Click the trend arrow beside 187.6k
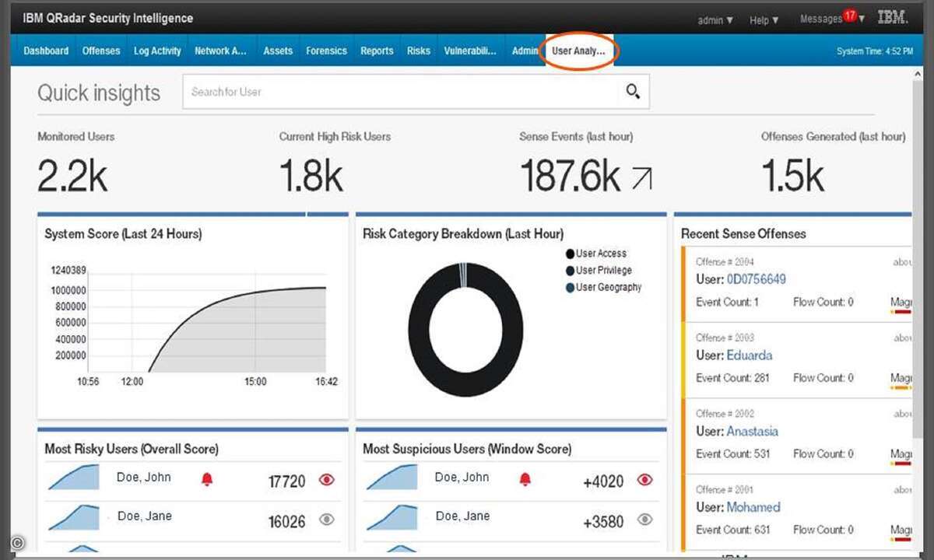Viewport: 934px width, 560px height. point(642,180)
